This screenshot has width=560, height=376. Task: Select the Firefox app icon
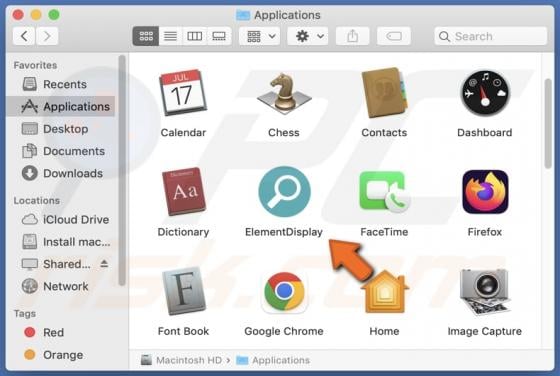[485, 192]
